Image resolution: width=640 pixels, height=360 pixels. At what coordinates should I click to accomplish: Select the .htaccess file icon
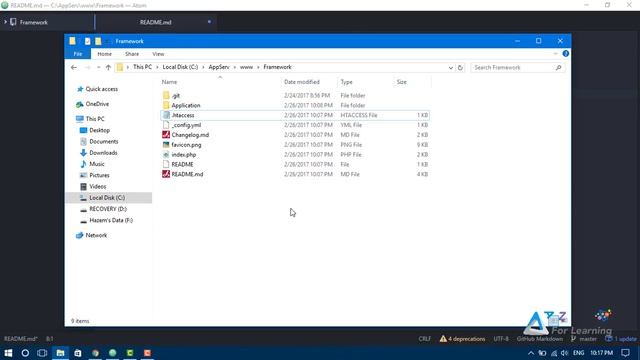click(166, 115)
